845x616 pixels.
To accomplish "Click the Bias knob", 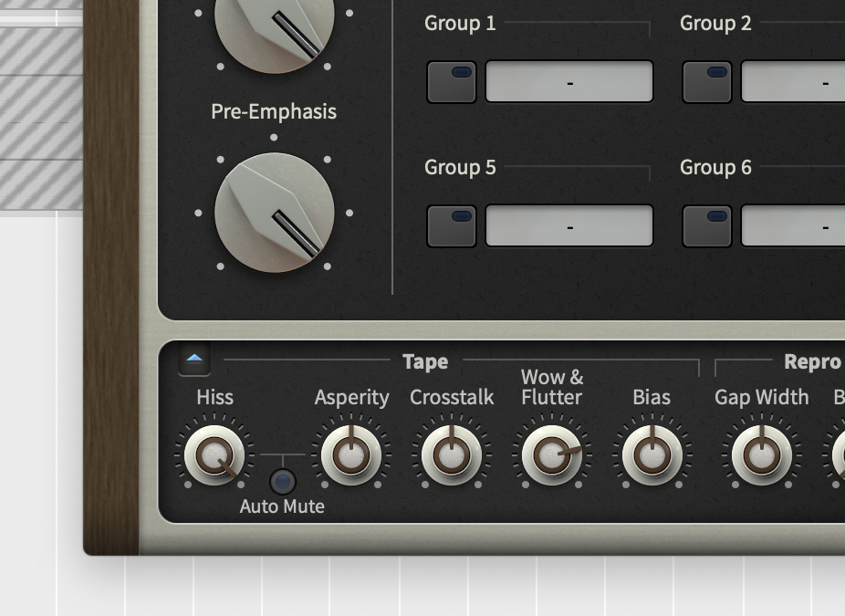I will coord(652,454).
